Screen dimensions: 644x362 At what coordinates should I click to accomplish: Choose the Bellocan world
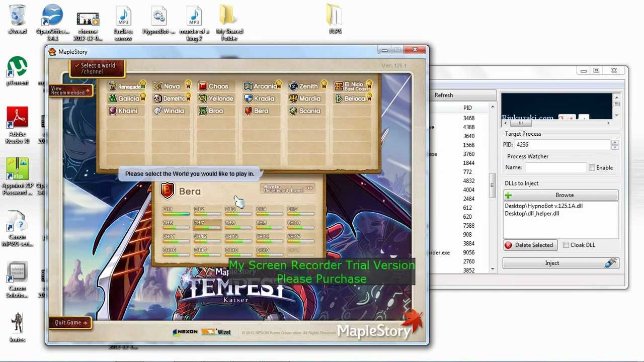click(x=353, y=99)
